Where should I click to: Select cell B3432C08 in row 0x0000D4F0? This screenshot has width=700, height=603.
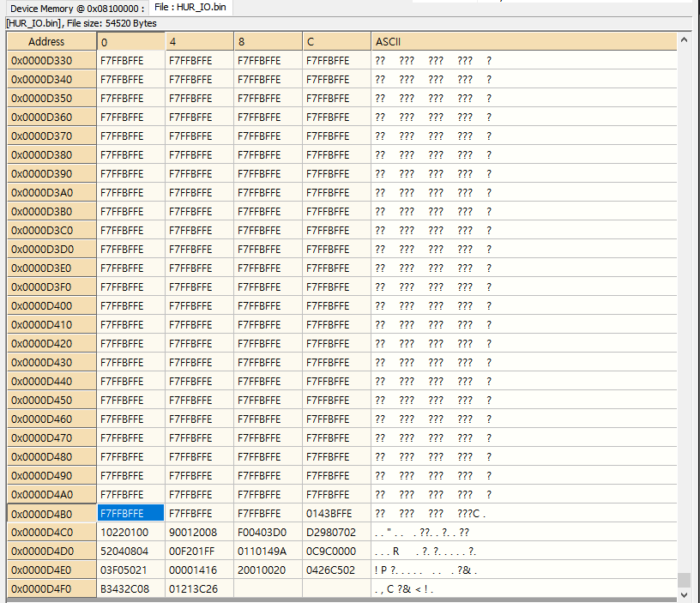click(x=130, y=588)
